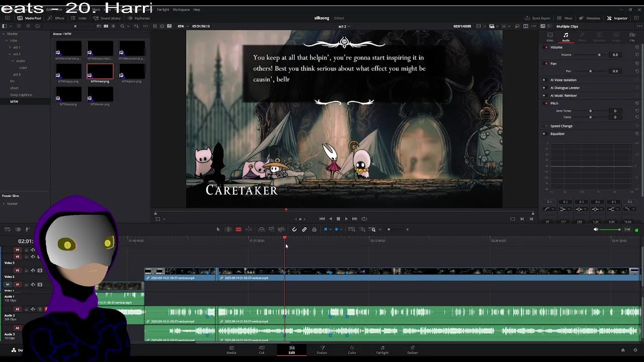Switch to the Cut page
Screen dimensions: 644x362
[262, 350]
